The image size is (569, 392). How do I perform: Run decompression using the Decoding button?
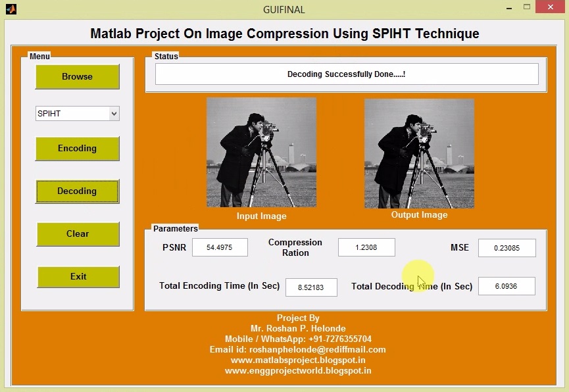pyautogui.click(x=77, y=191)
